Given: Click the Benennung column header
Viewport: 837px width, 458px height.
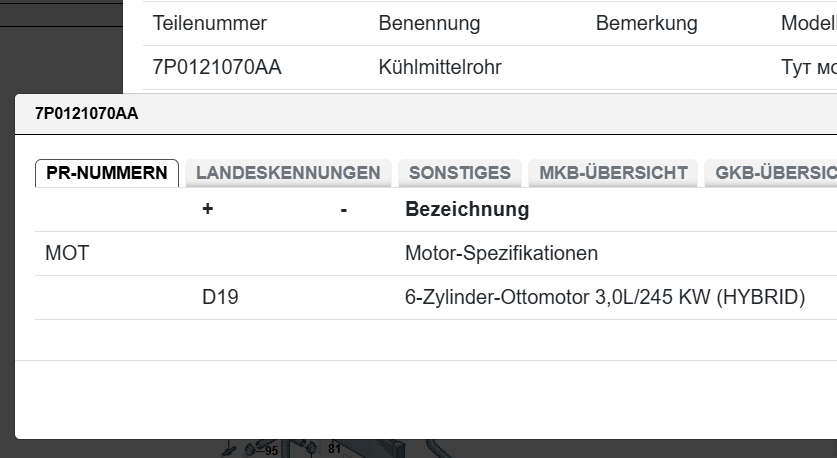Looking at the screenshot, I should (429, 23).
